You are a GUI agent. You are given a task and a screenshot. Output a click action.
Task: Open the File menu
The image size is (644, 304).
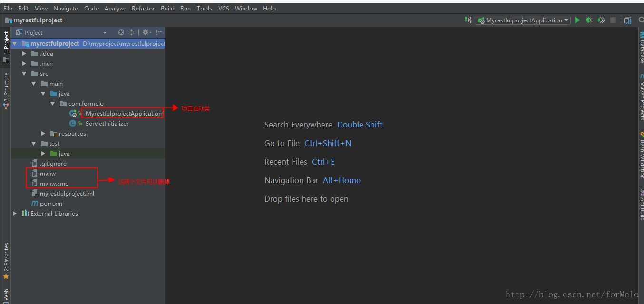pyautogui.click(x=8, y=8)
